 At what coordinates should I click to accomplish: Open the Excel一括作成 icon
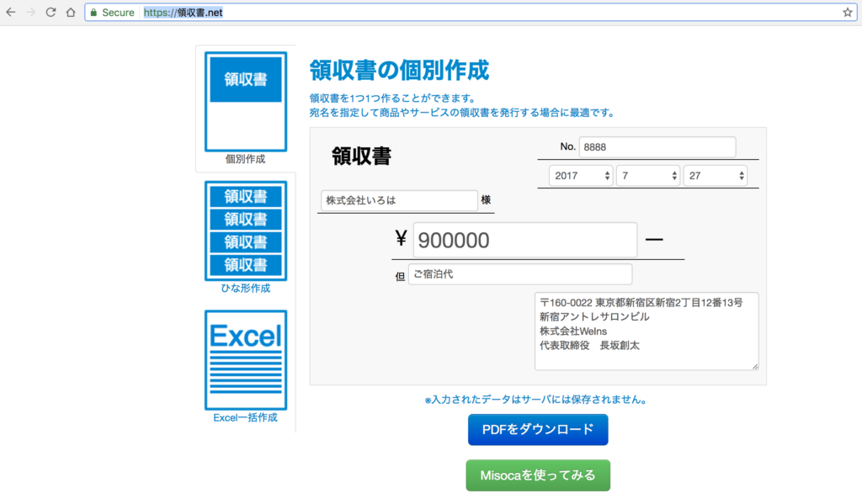click(245, 359)
